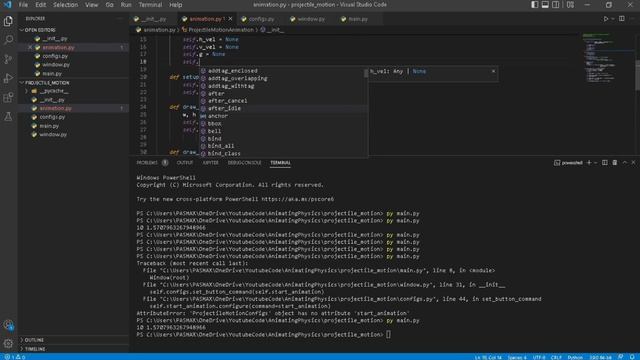
Task: Open the errors and warnings status indicator
Action: [x=15, y=357]
